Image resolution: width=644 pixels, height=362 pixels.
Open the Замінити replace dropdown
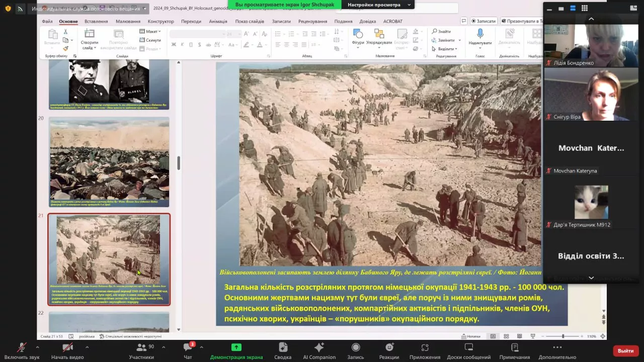[x=446, y=40]
